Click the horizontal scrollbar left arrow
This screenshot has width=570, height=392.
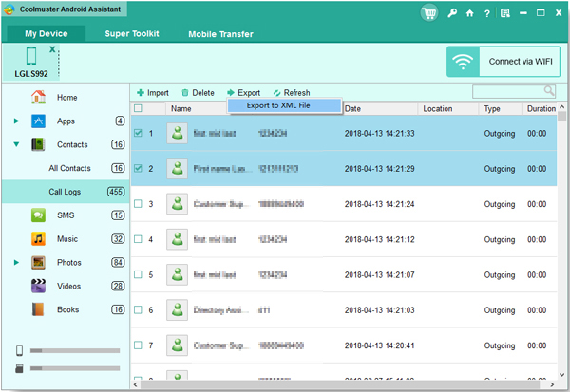click(x=136, y=384)
